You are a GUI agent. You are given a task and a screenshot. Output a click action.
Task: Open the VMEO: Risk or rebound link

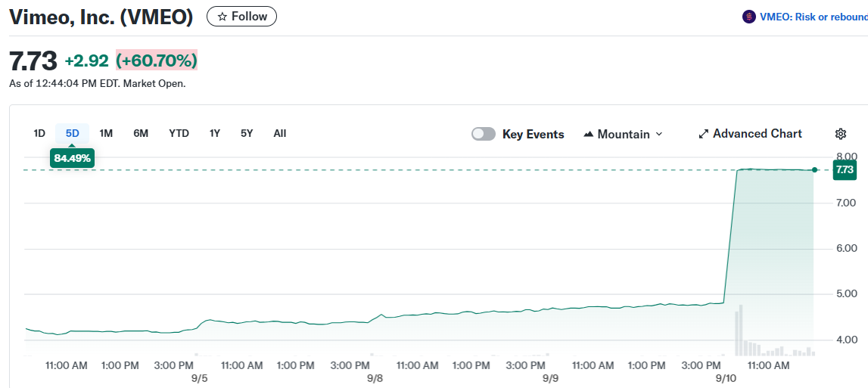(814, 17)
